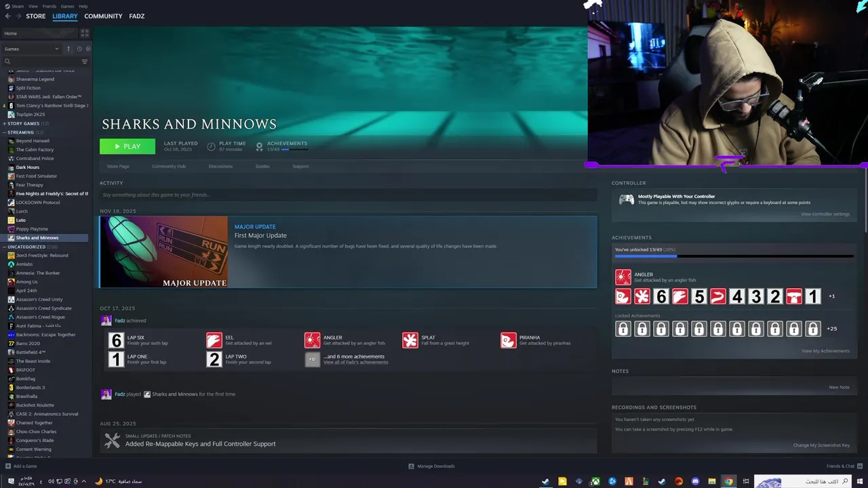Viewport: 868px width, 488px height.
Task: Open the Guides link
Action: point(262,166)
